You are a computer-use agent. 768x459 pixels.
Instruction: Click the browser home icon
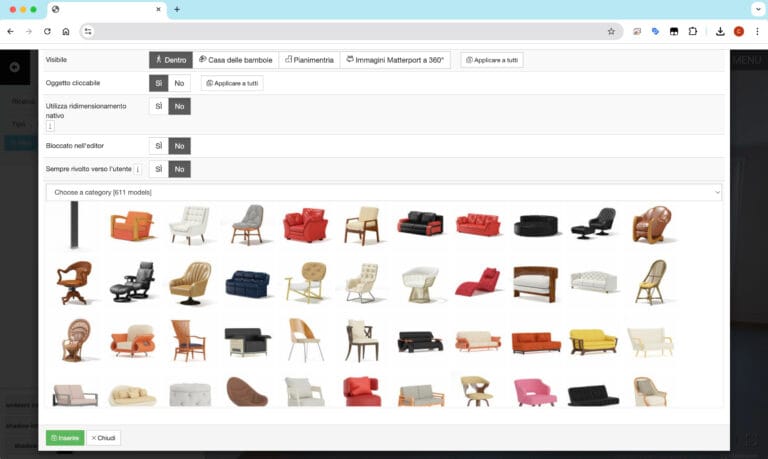tap(66, 31)
